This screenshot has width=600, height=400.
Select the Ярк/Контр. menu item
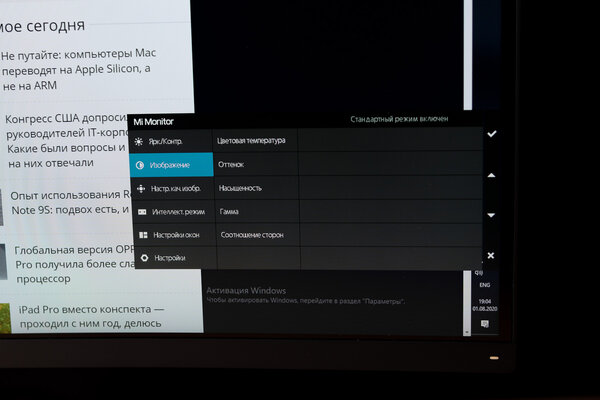[x=170, y=141]
